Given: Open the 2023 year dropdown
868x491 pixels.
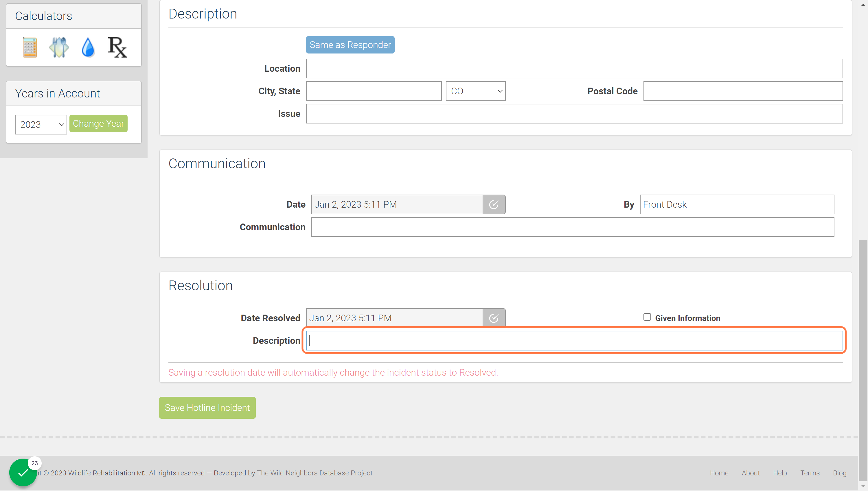Looking at the screenshot, I should pyautogui.click(x=41, y=124).
